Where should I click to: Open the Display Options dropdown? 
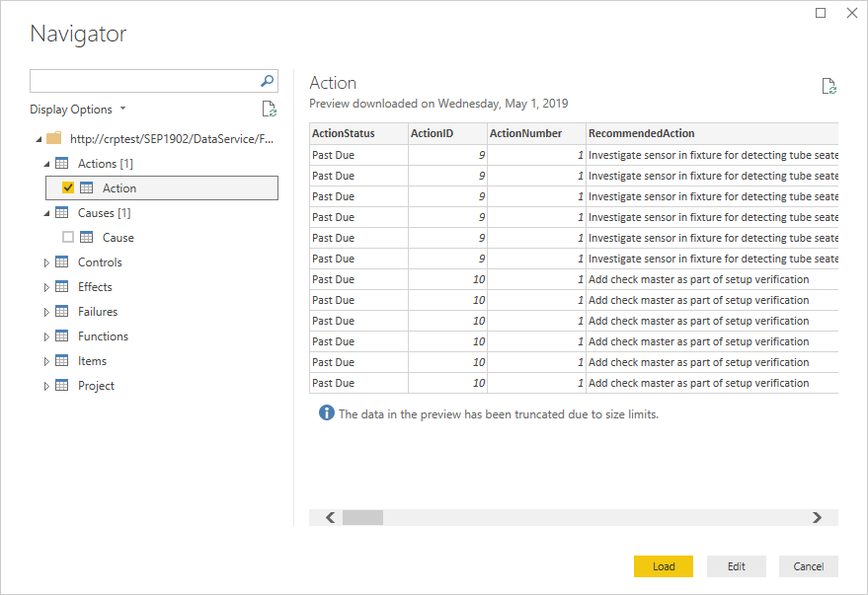(x=78, y=110)
